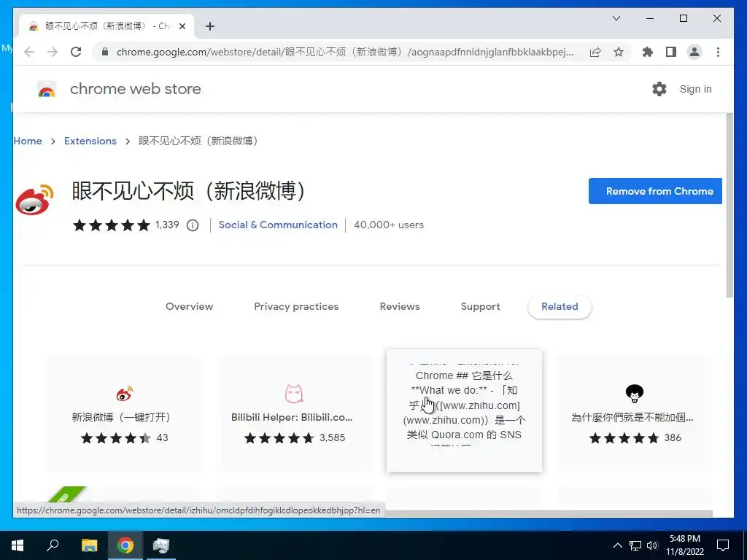Show rating info icon details

click(193, 225)
